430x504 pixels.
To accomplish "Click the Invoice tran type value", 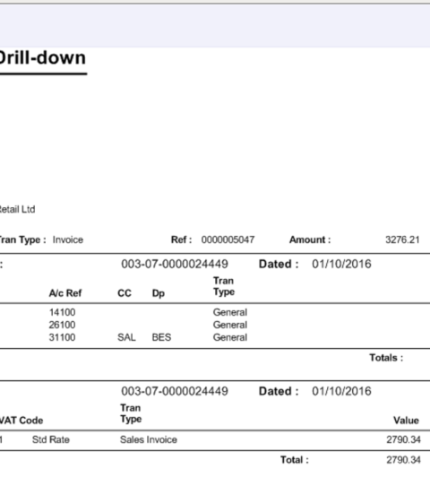I will [68, 239].
